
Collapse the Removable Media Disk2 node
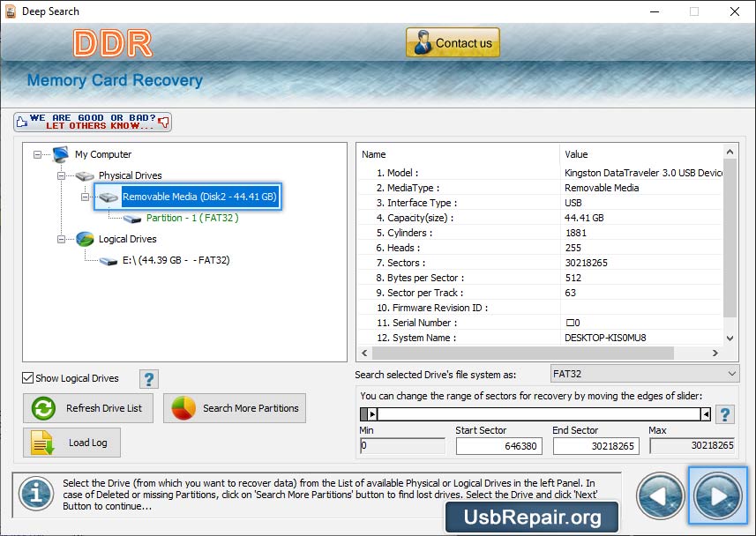(x=85, y=197)
